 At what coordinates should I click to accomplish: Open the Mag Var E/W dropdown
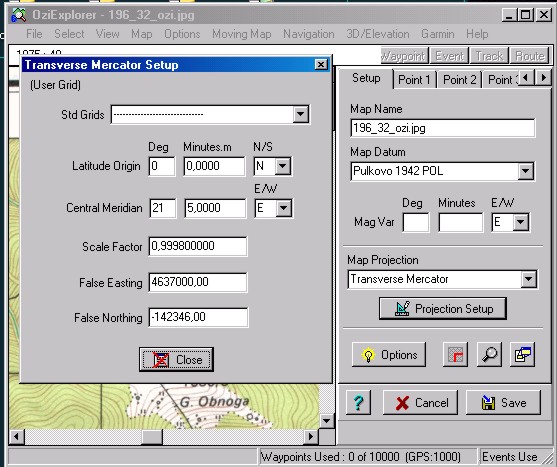(x=520, y=222)
